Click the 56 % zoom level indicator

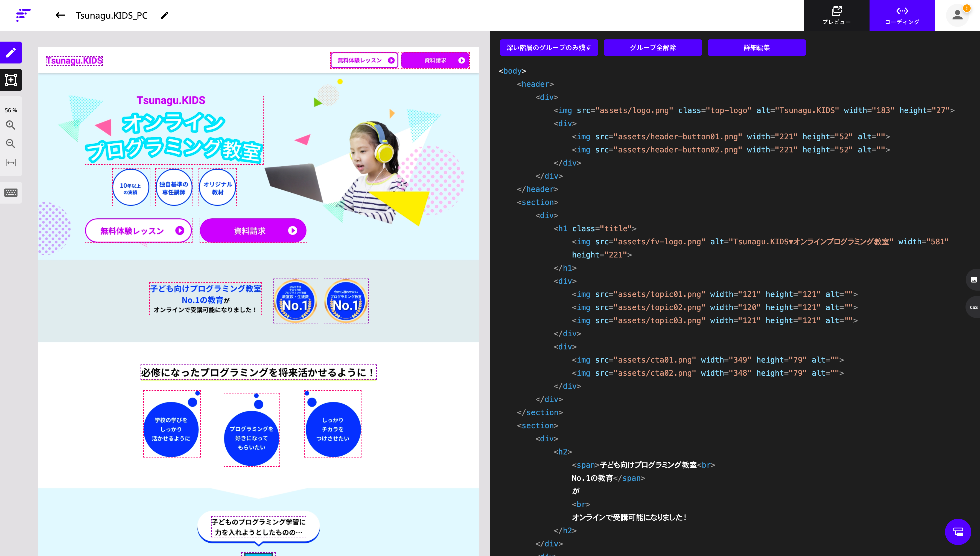11,110
